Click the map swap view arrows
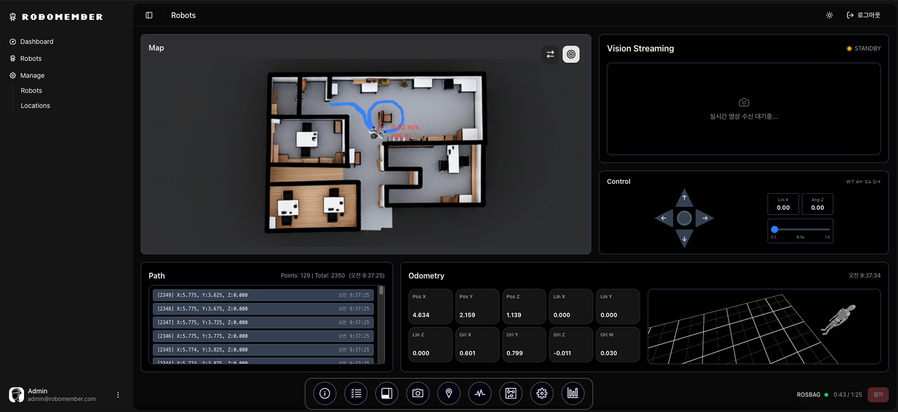This screenshot has width=898, height=412. (550, 54)
